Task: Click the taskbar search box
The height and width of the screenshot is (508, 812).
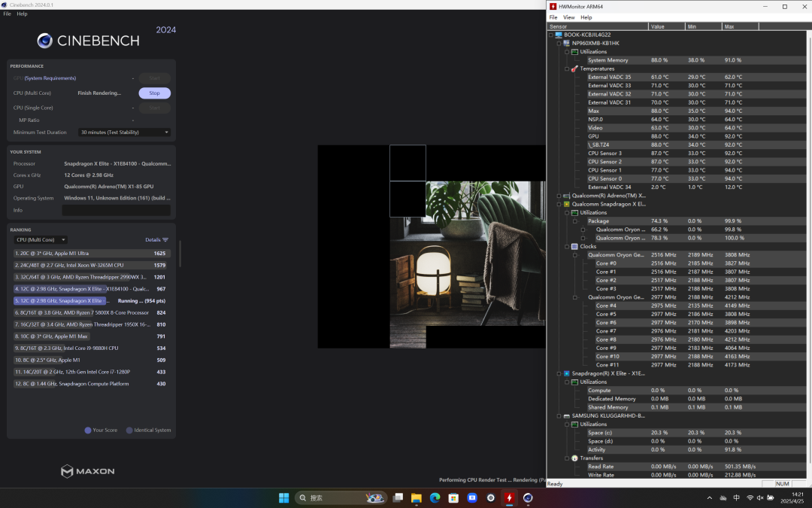Action: pyautogui.click(x=341, y=497)
